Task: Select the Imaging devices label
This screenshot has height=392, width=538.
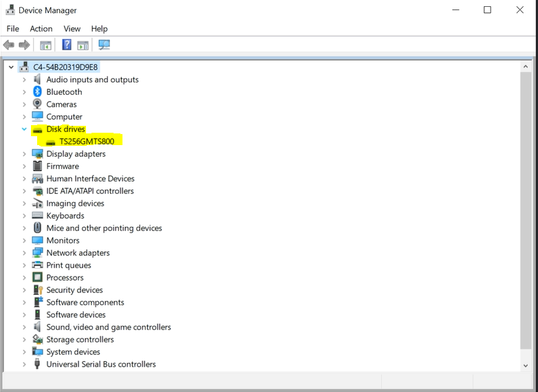Action: [x=75, y=204]
